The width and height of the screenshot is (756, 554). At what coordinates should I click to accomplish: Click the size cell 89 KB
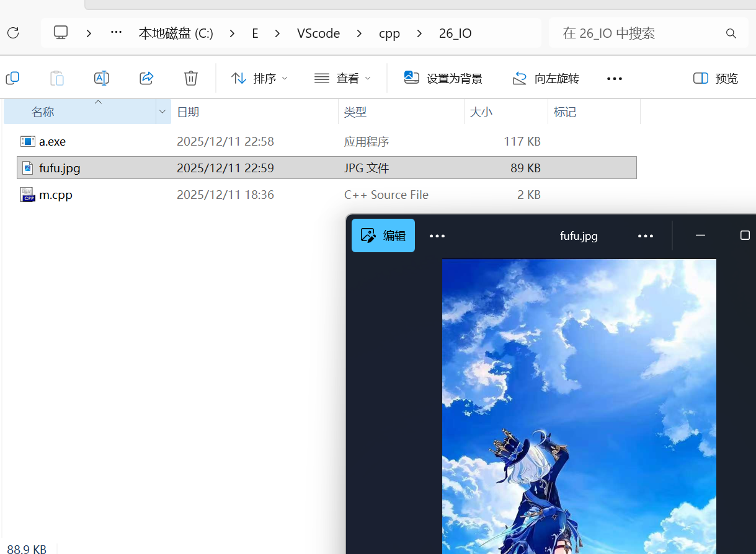point(525,168)
